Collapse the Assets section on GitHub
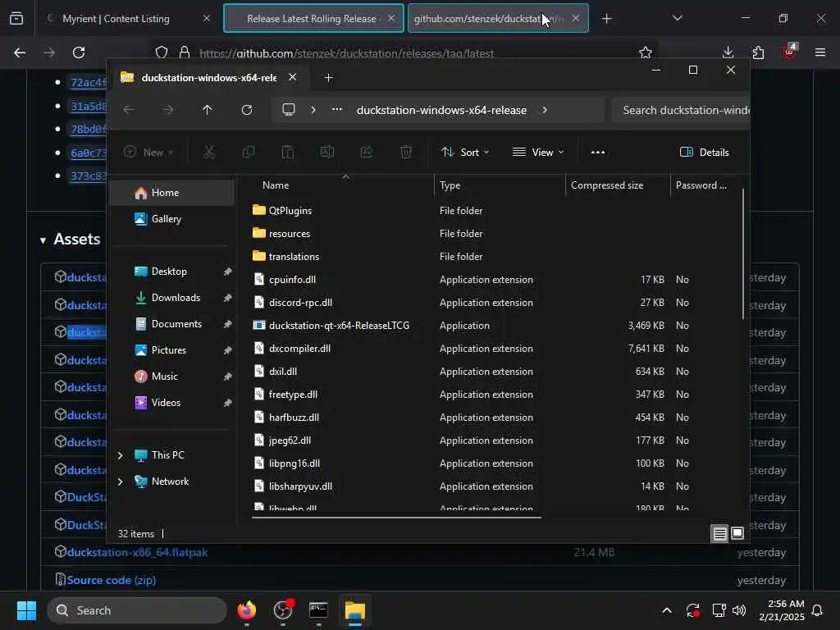Viewport: 840px width, 630px height. click(43, 240)
